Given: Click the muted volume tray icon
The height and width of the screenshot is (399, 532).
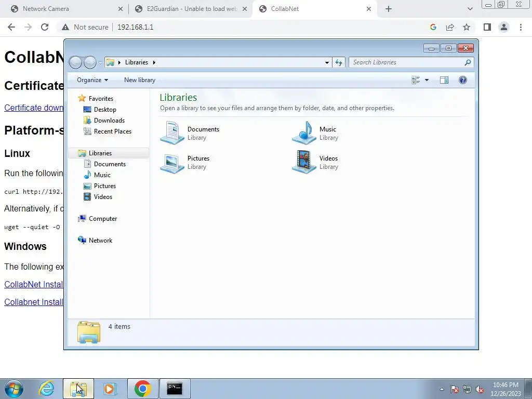Looking at the screenshot, I should tap(480, 389).
